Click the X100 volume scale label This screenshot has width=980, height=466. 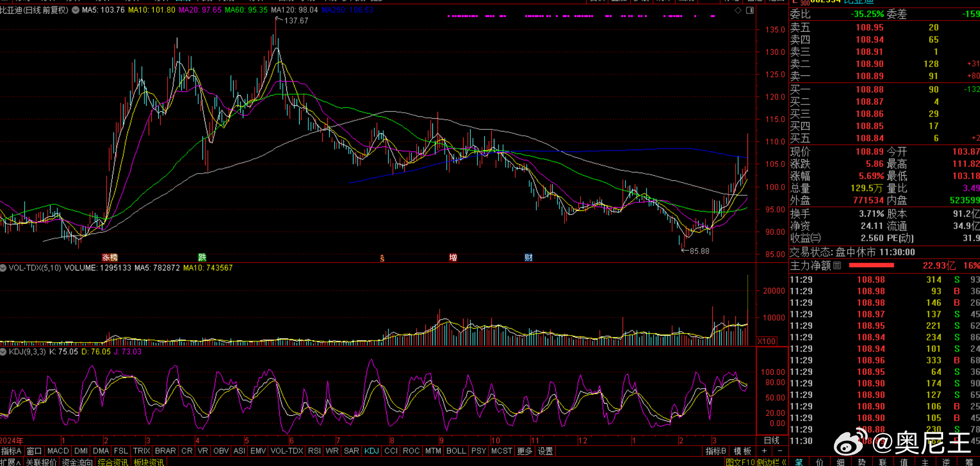[x=767, y=341]
